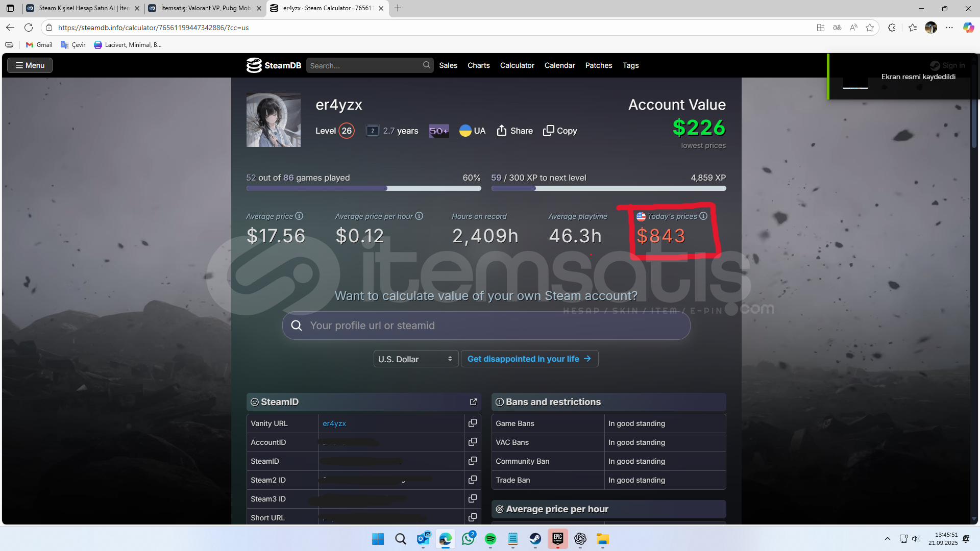The image size is (980, 551).
Task: Click the Copy profile button
Action: (x=560, y=131)
